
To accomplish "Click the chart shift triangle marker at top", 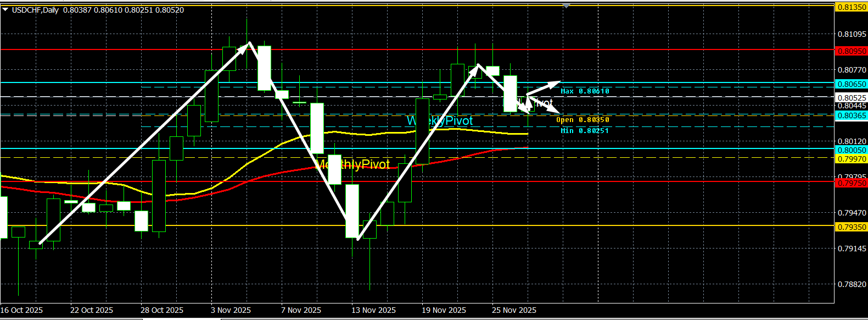I will [566, 6].
